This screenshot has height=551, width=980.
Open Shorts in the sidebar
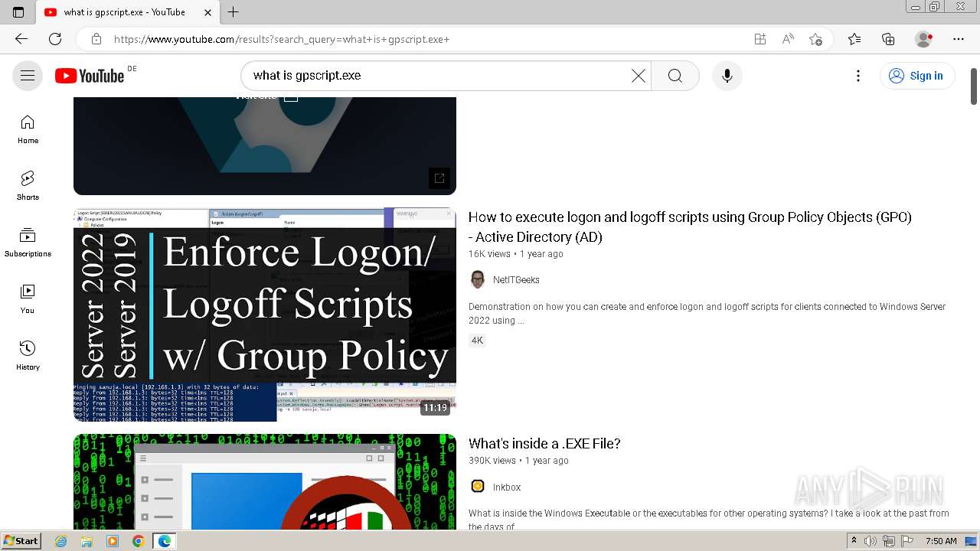28,186
